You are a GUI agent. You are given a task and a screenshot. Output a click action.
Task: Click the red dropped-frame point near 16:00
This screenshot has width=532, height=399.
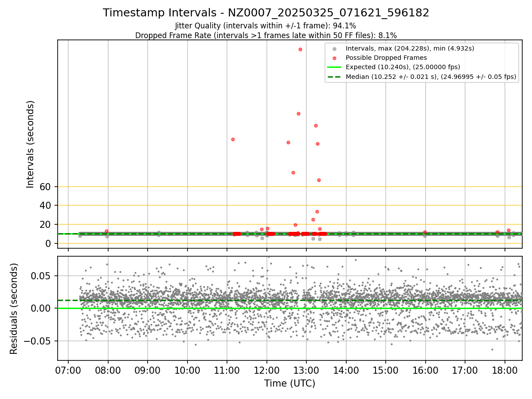coord(425,232)
